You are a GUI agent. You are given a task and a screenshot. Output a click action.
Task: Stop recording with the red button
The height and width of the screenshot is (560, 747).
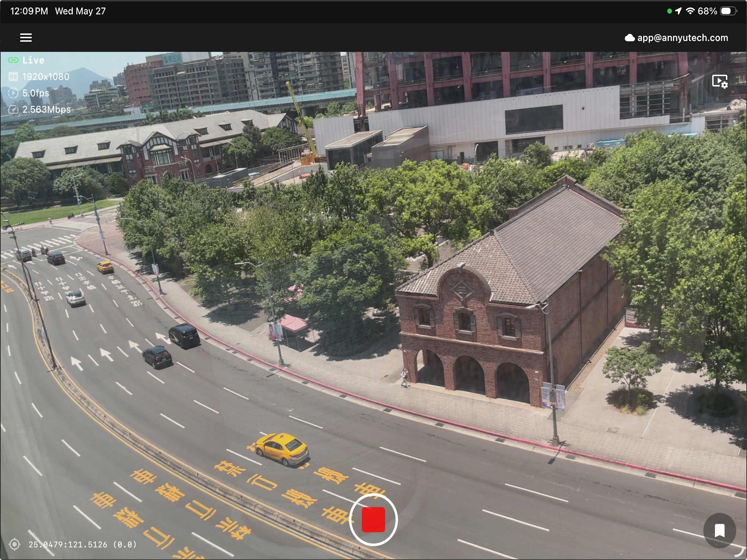coord(373,520)
